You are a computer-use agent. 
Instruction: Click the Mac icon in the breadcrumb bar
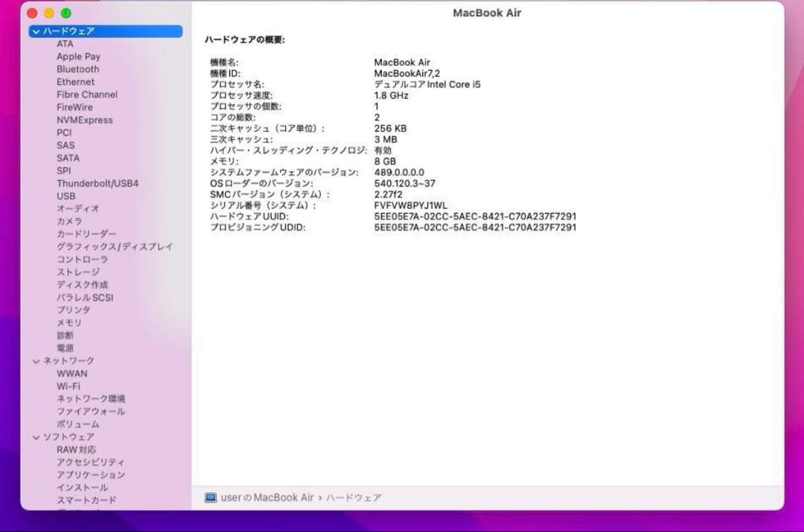(211, 498)
